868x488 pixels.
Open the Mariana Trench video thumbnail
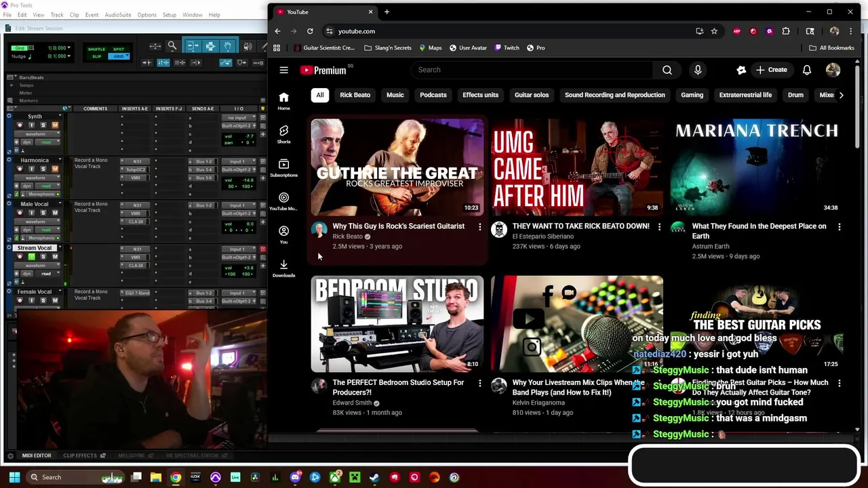point(757,167)
